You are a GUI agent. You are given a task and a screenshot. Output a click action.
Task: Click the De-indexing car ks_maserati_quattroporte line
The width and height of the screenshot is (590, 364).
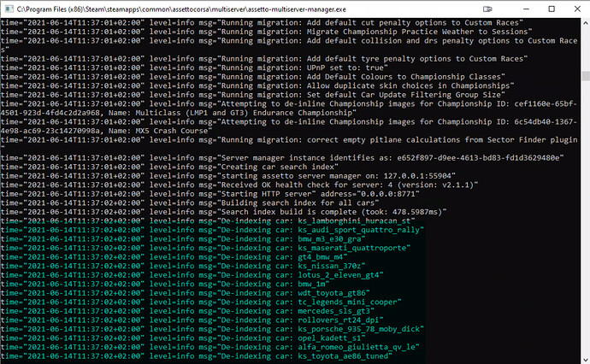205,248
